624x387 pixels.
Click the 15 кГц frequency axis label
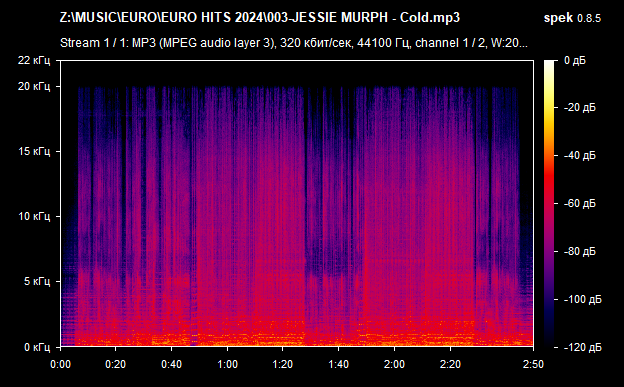(34, 151)
